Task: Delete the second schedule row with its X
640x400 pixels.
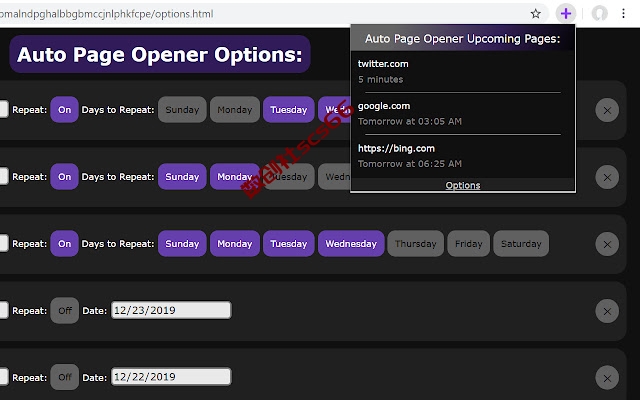Action: point(607,177)
